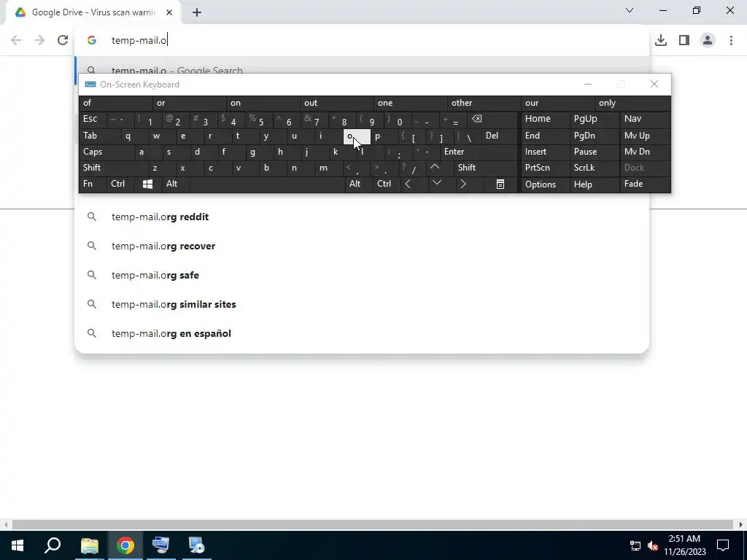Toggle Fn key on On-Screen Keyboard

tap(93, 184)
